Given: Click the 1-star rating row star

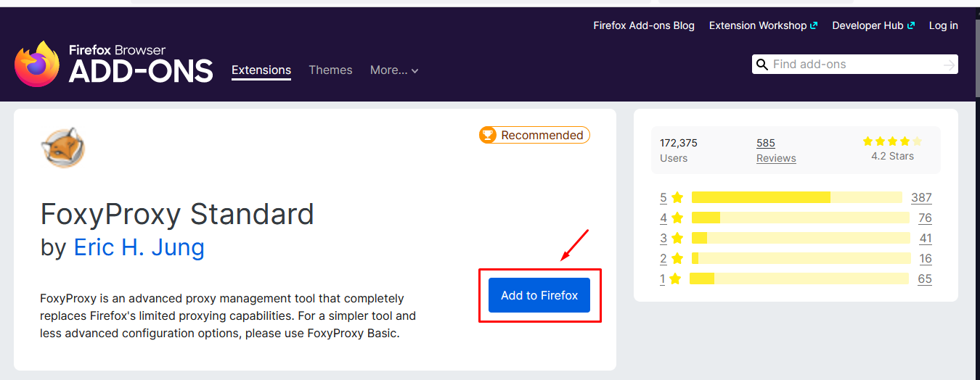Looking at the screenshot, I should 676,279.
